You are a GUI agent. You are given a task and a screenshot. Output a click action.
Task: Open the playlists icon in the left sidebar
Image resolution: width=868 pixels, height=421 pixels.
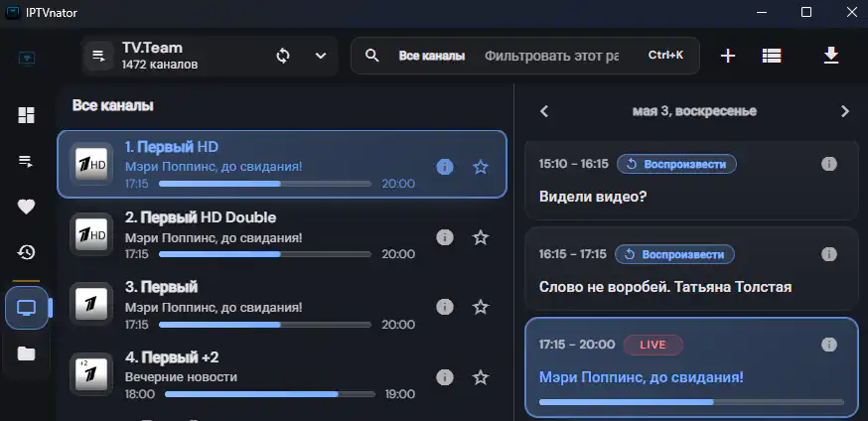[x=26, y=162]
